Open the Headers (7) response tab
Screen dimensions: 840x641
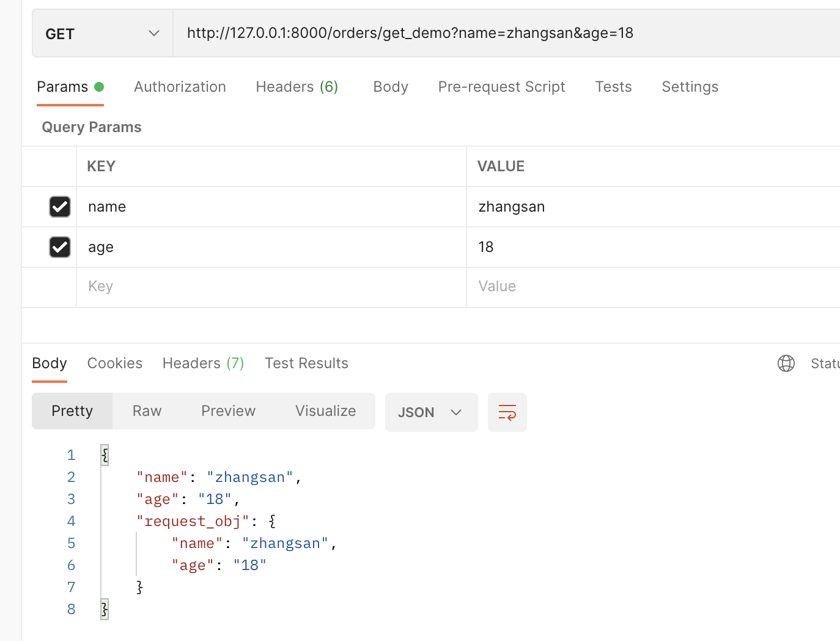click(x=203, y=363)
